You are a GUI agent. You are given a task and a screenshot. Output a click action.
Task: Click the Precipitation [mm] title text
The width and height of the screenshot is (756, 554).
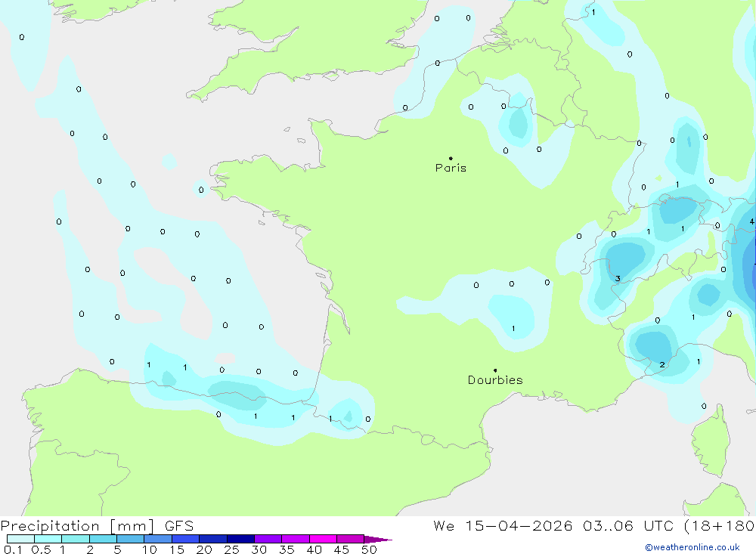click(77, 526)
